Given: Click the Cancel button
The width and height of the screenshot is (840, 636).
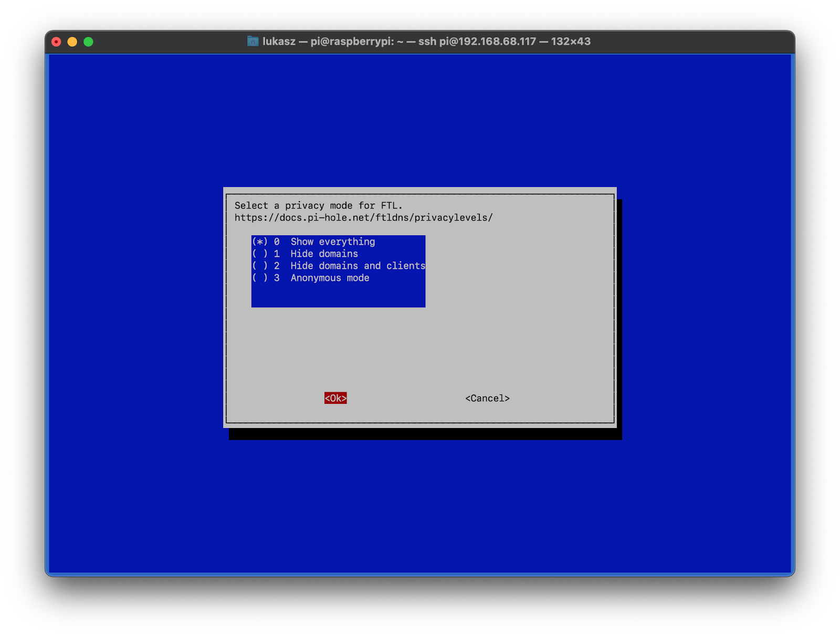Looking at the screenshot, I should click(487, 398).
